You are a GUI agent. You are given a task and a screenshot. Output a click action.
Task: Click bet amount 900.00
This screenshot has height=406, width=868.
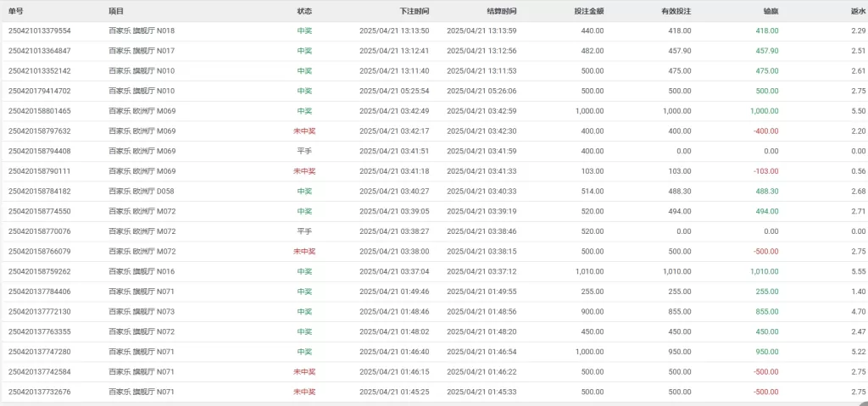[593, 312]
